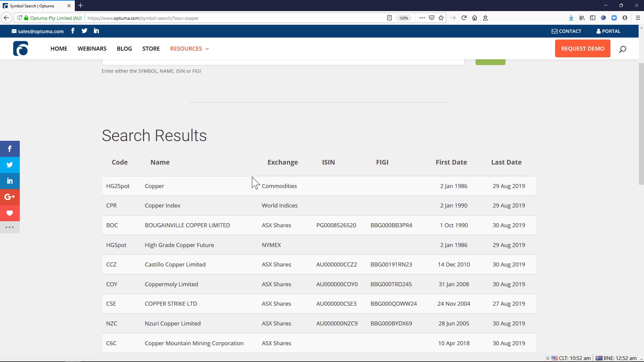Viewport: 644px width, 362px height.
Task: Open the CONTACT link
Action: point(567,31)
